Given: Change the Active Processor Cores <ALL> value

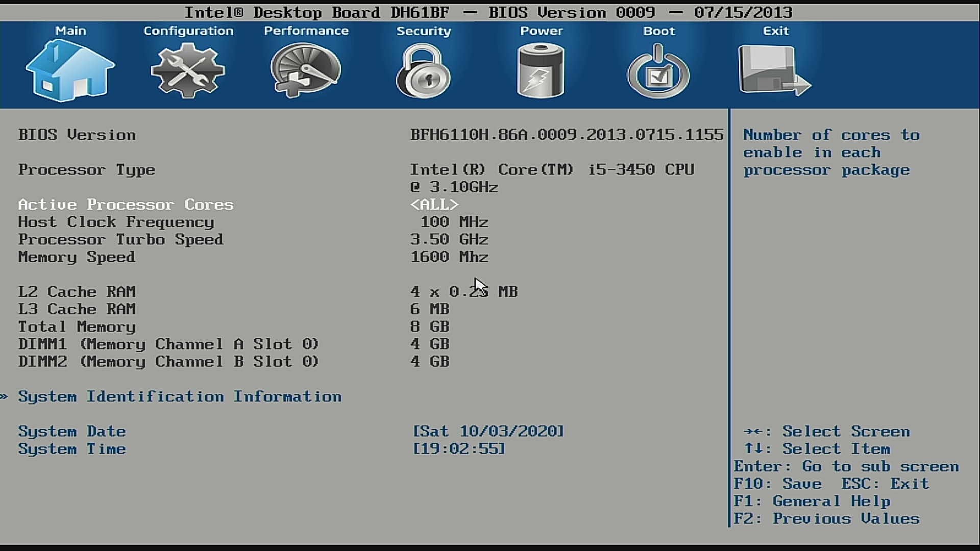Looking at the screenshot, I should tap(434, 205).
